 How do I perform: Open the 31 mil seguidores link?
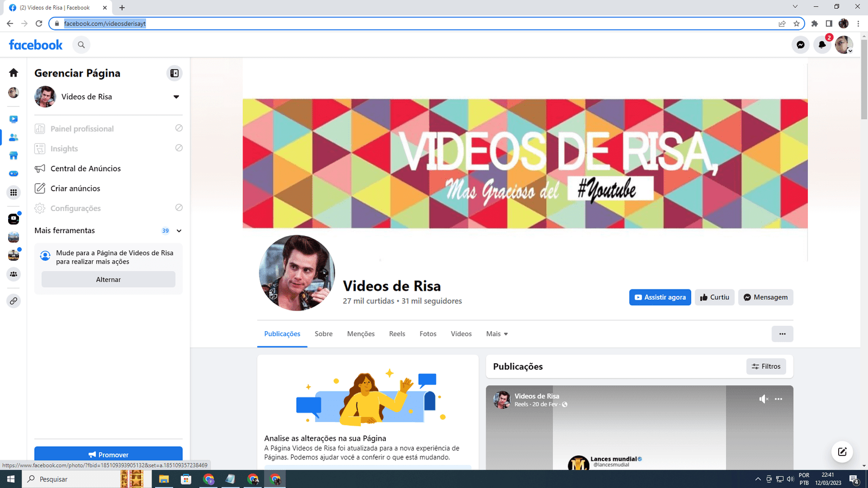[432, 301]
